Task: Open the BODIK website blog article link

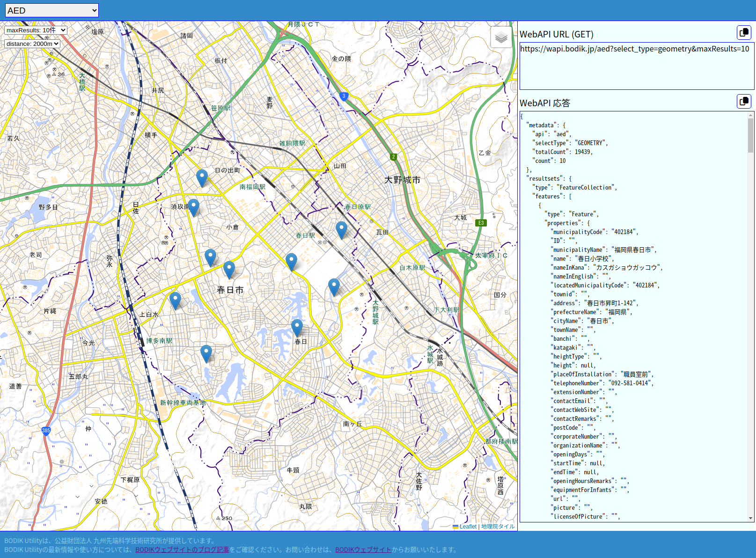Action: tap(182, 550)
